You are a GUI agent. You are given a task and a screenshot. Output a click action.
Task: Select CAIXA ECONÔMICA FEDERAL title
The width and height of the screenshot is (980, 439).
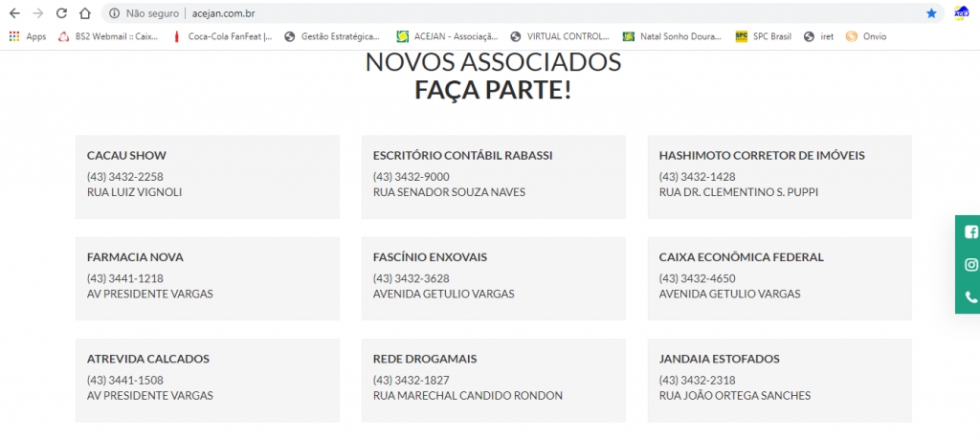742,257
